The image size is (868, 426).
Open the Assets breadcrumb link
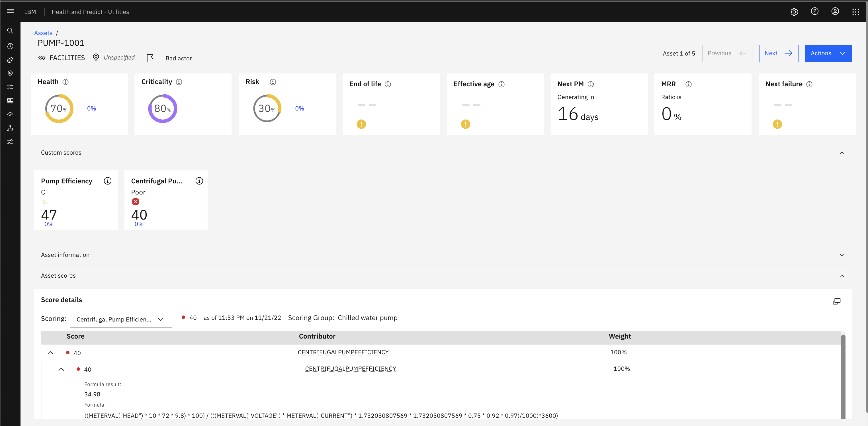coord(43,33)
